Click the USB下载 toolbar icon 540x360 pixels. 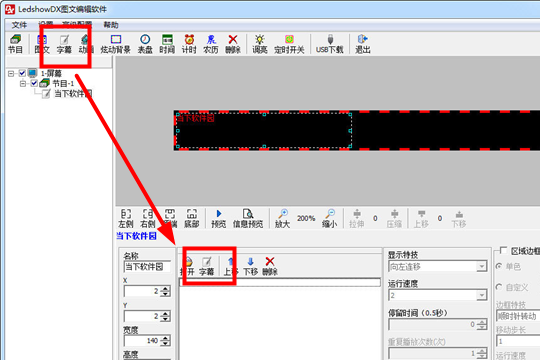[330, 44]
